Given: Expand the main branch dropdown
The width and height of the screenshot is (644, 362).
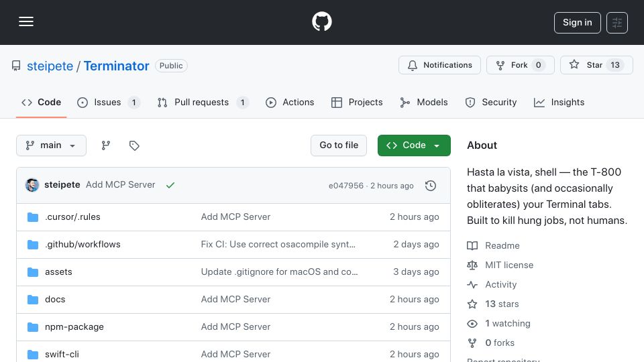Looking at the screenshot, I should point(52,145).
